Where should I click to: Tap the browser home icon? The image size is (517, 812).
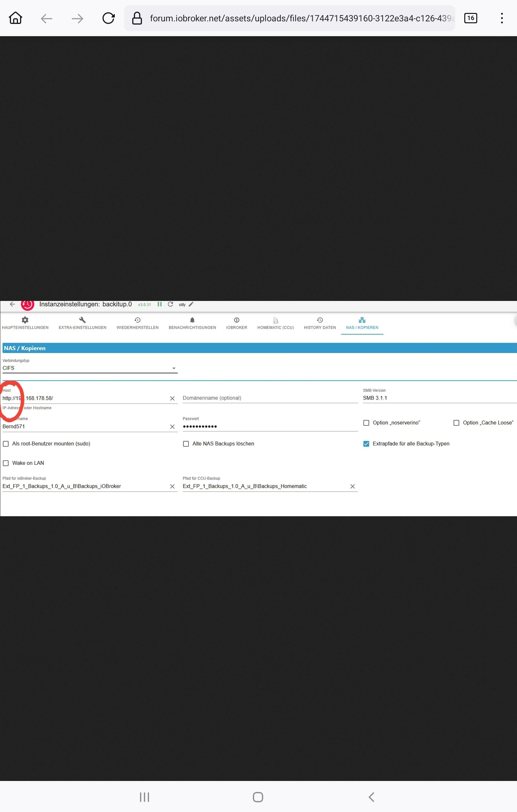pos(16,18)
